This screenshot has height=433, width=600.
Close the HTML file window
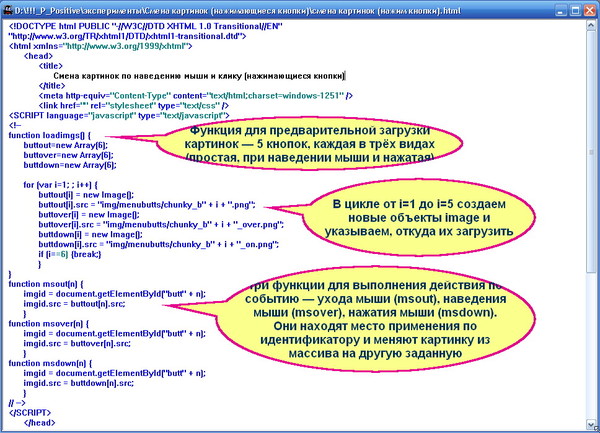pos(590,11)
